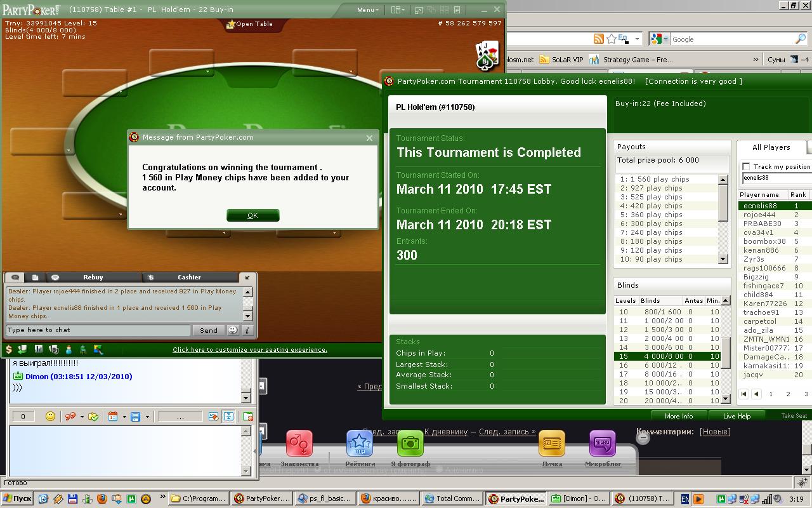Viewport: 812px width, 508px height.
Task: Expand the Google search engine dropdown
Action: (x=659, y=39)
